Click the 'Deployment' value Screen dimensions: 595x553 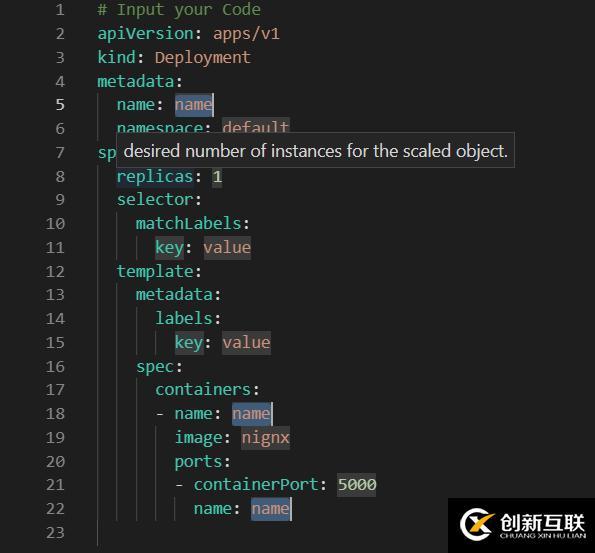203,58
